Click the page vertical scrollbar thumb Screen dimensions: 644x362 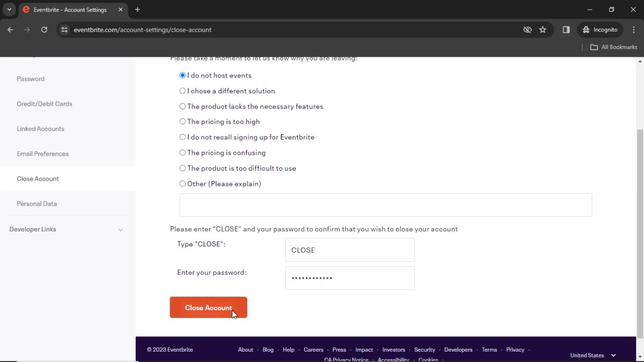coord(640,234)
